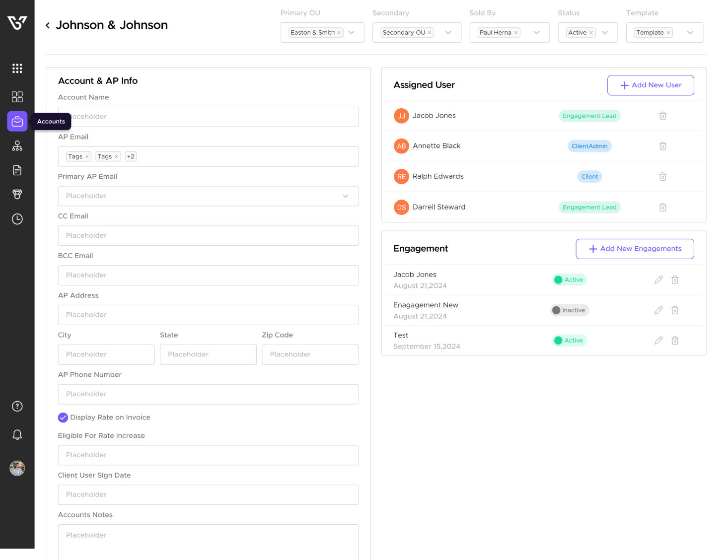Viewport: 728px width, 560px height.
Task: Select the Accounts sidebar menu item
Action: tap(17, 122)
